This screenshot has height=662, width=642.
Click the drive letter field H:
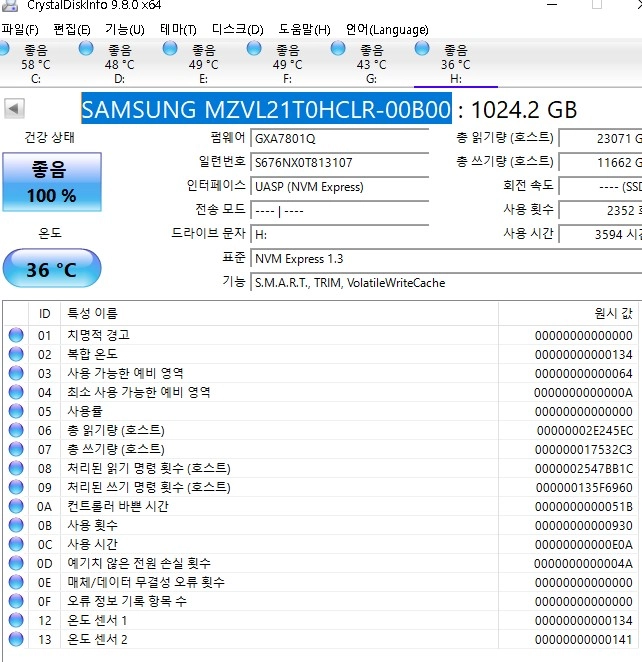pos(340,234)
